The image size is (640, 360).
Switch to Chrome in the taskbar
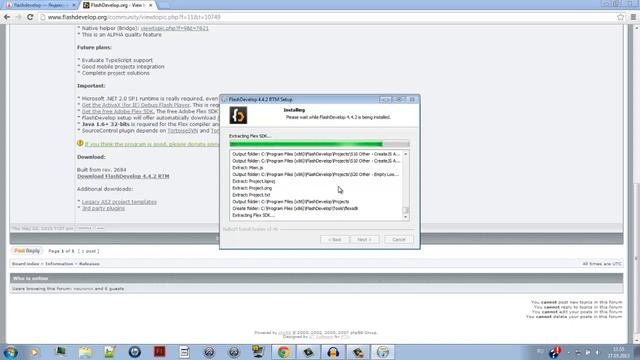coord(284,352)
